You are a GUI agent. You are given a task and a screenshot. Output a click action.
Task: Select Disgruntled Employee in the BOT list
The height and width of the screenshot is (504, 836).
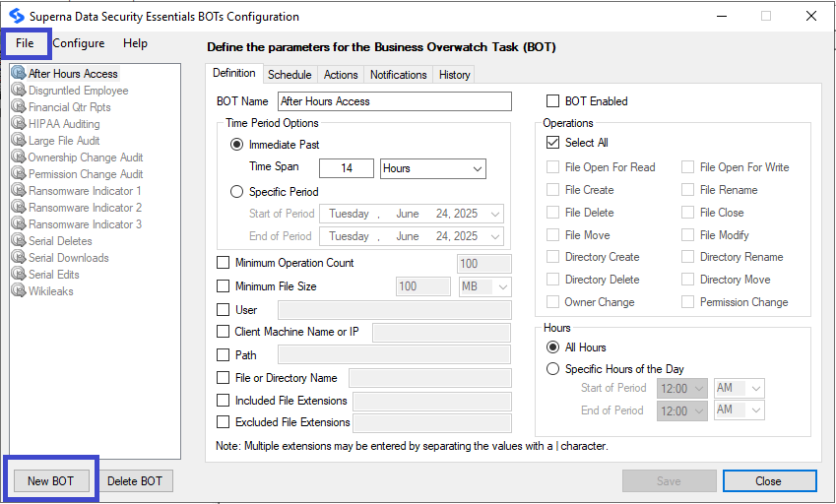[x=79, y=91]
